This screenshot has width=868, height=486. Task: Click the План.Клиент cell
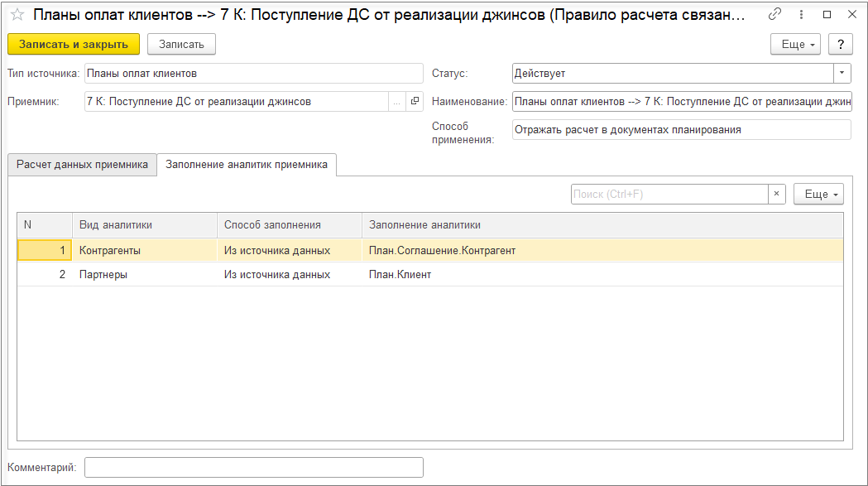tap(603, 274)
